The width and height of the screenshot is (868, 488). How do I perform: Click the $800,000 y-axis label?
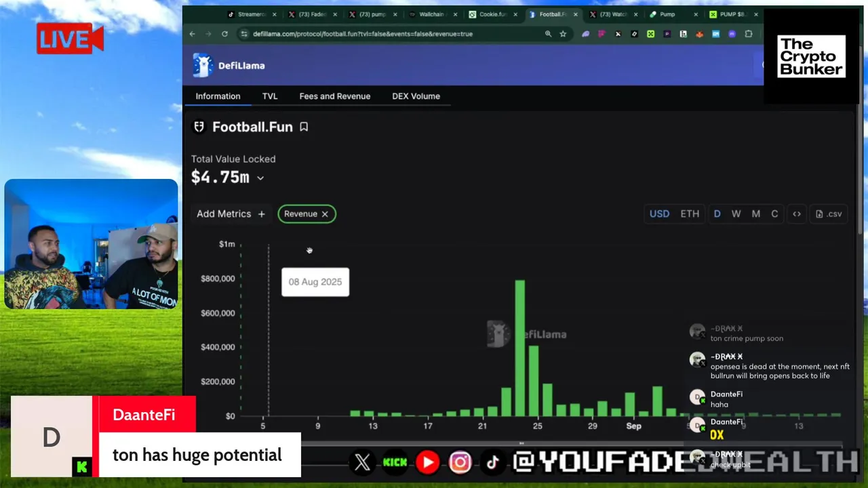point(218,279)
